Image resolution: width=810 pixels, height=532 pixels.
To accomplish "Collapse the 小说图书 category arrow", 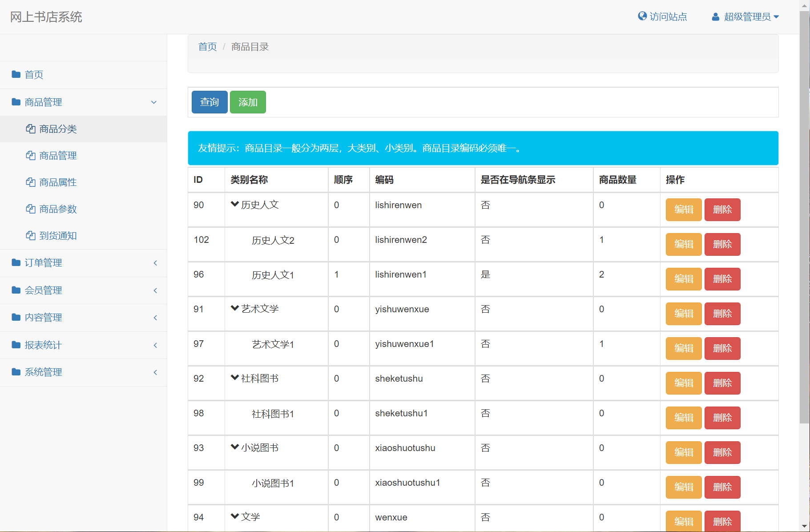I will (x=234, y=446).
